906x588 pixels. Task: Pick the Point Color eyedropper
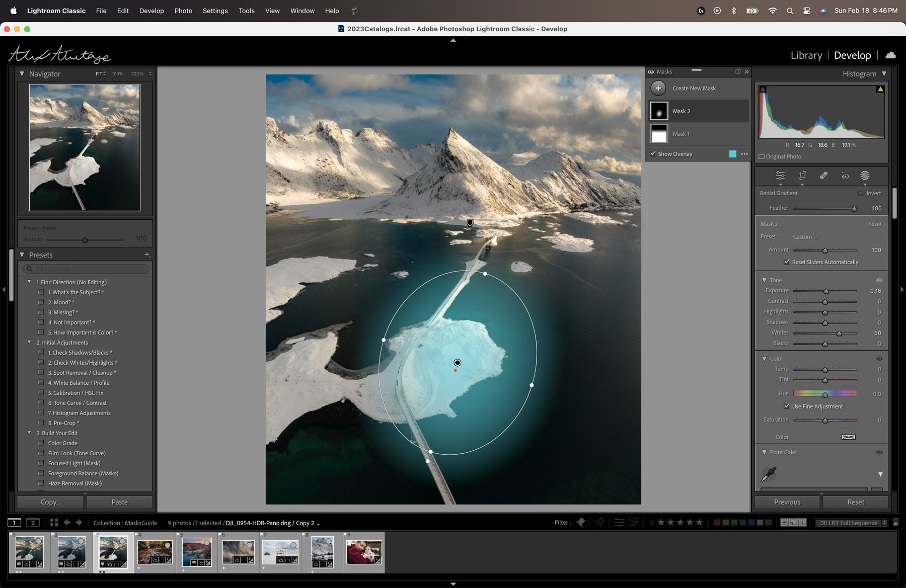coord(769,474)
